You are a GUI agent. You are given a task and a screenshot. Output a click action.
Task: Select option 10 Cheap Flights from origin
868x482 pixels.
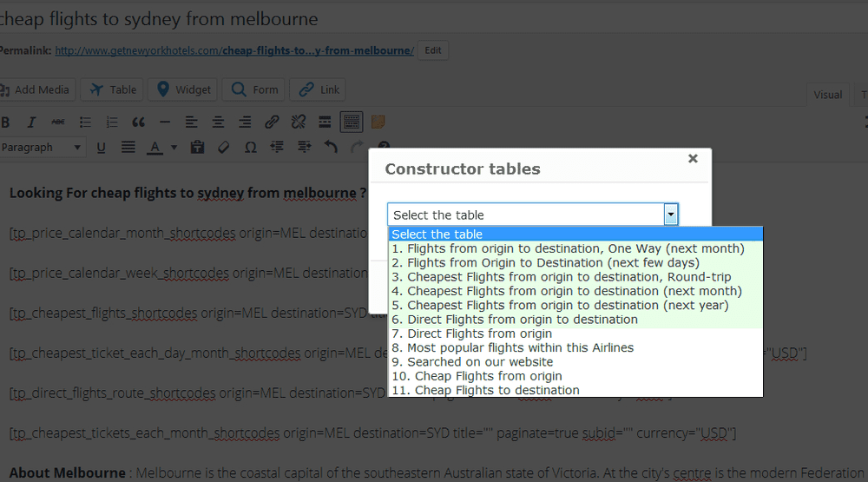click(x=575, y=376)
